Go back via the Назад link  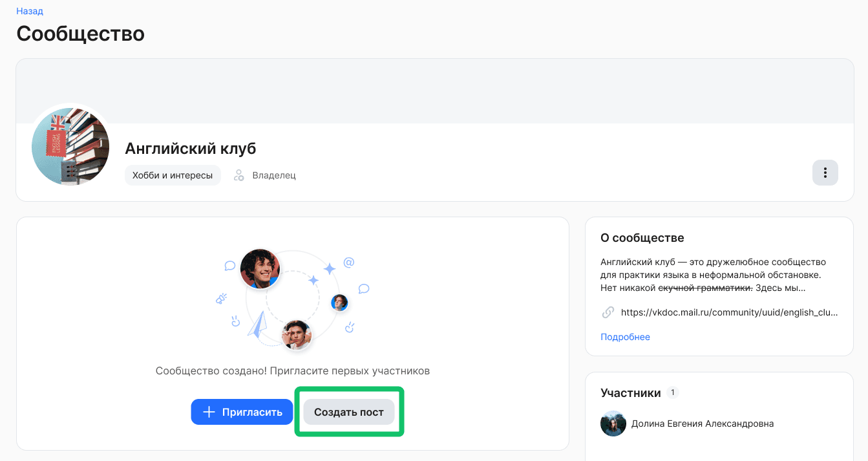click(x=30, y=11)
